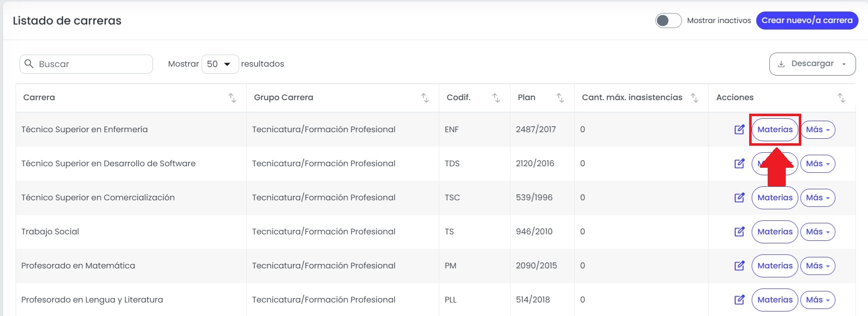868x316 pixels.
Task: Toggle Mostrar inactivos switch
Action: [668, 21]
